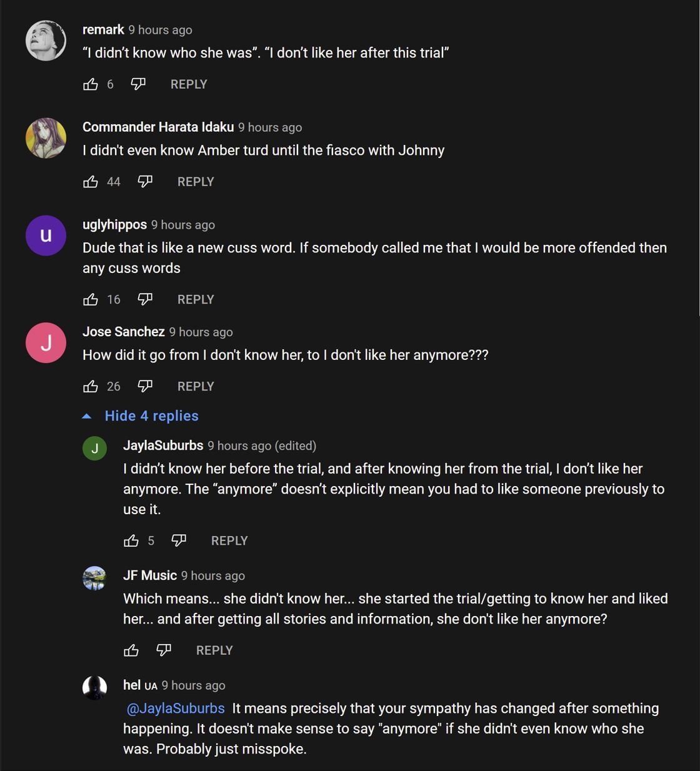Open remark's profile avatar
The image size is (700, 771).
click(x=46, y=41)
